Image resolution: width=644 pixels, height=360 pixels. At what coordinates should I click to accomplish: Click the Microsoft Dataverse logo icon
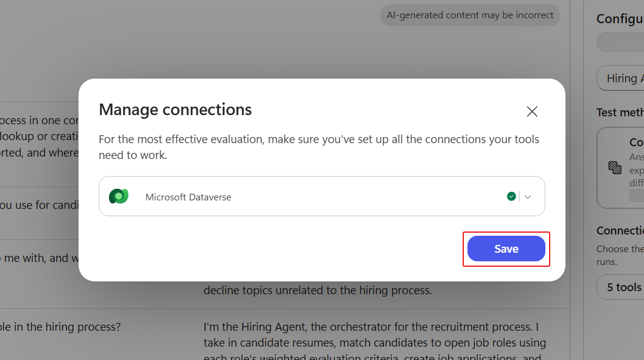coord(119,196)
